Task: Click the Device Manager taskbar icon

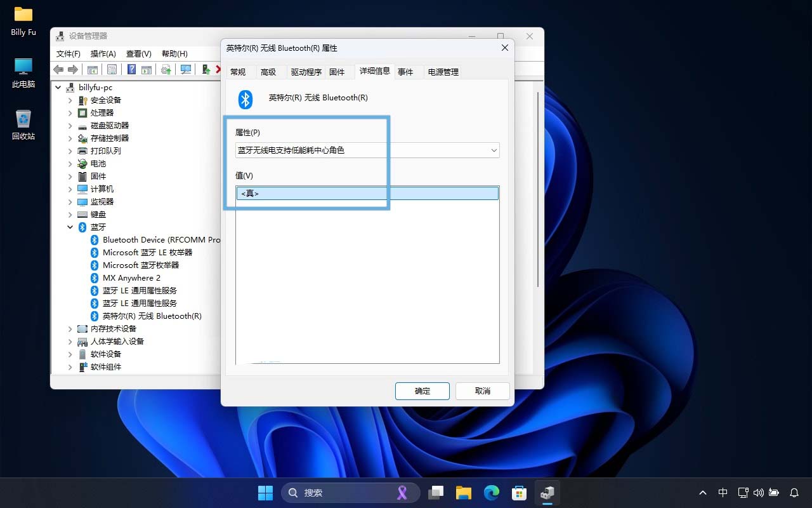Action: (547, 493)
